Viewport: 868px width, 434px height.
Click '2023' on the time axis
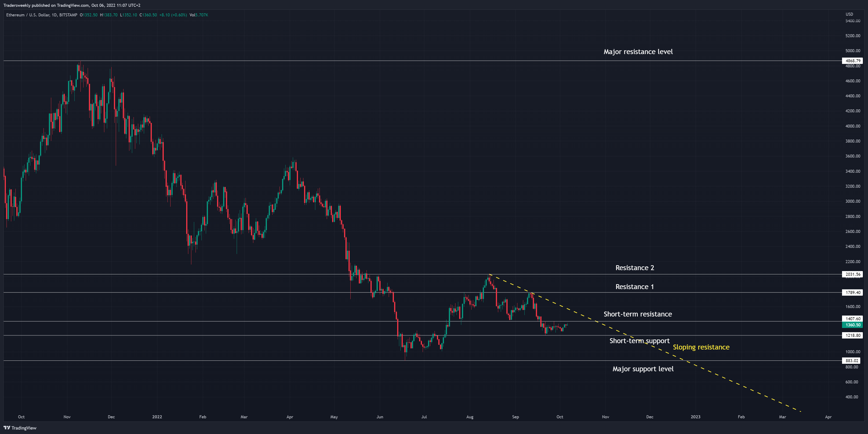(x=695, y=417)
